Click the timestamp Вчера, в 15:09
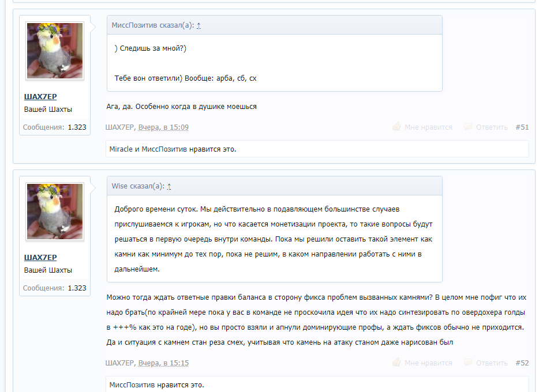This screenshot has height=392, width=539. [163, 127]
